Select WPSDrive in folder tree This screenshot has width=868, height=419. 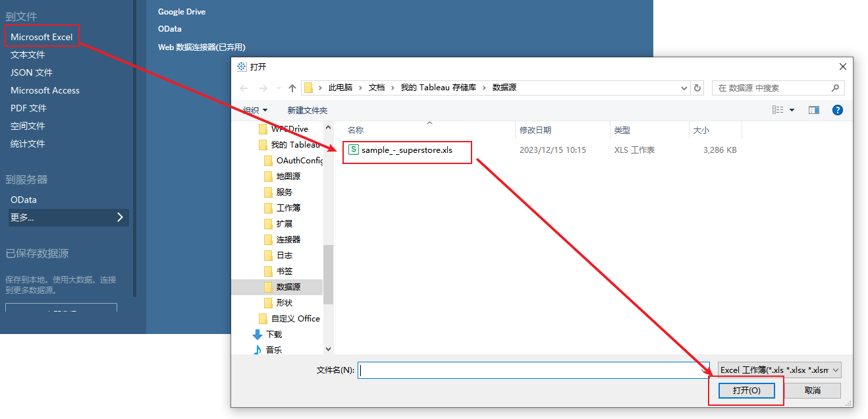coord(290,128)
